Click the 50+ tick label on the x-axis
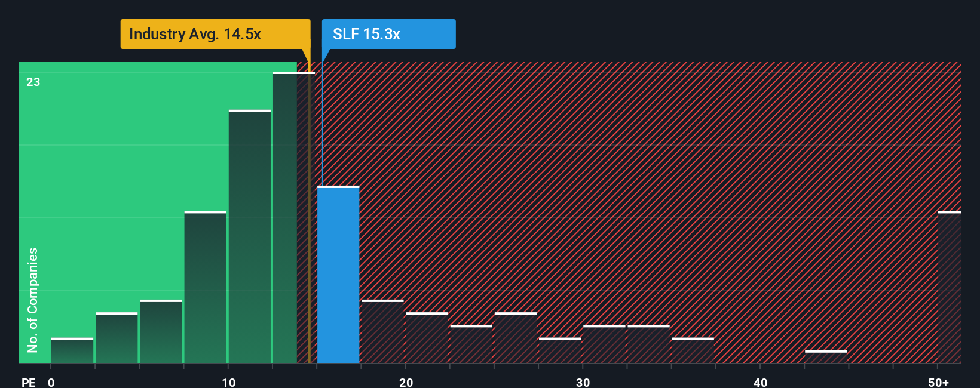 (939, 382)
